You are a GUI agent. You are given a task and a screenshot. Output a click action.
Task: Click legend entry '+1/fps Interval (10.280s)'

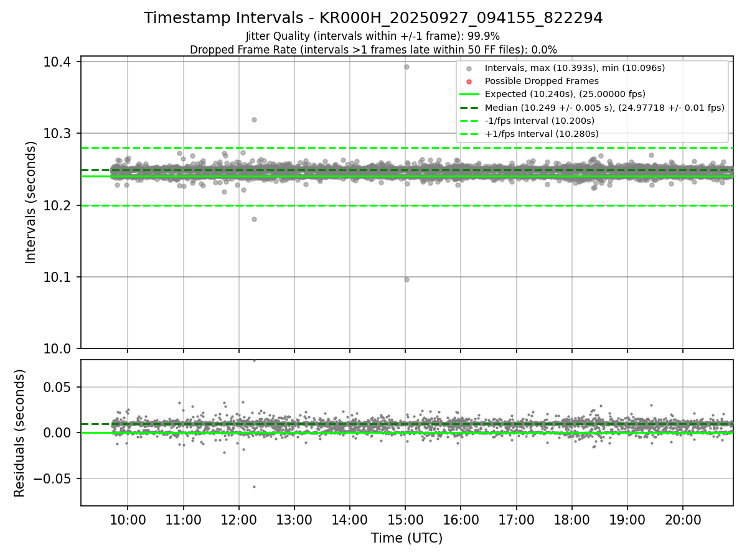[542, 133]
